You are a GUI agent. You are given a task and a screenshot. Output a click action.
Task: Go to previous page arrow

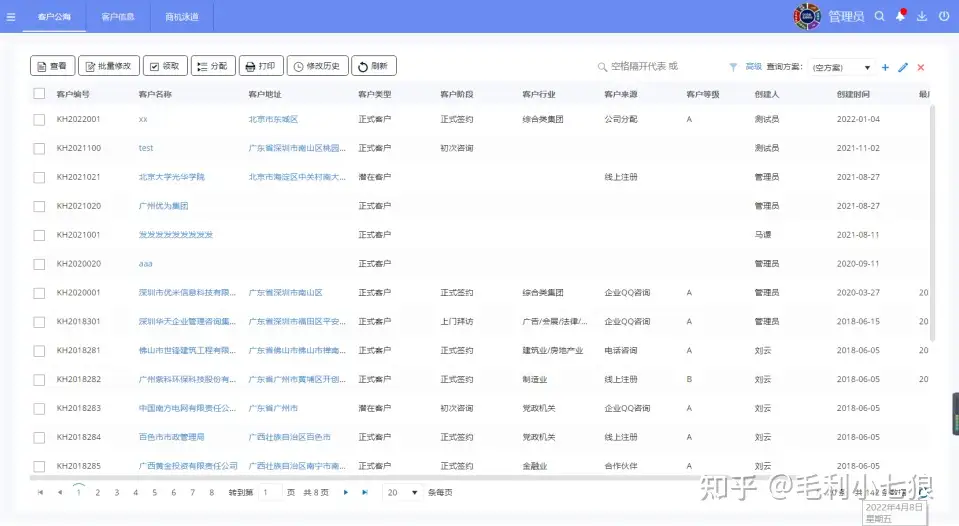pyautogui.click(x=59, y=492)
